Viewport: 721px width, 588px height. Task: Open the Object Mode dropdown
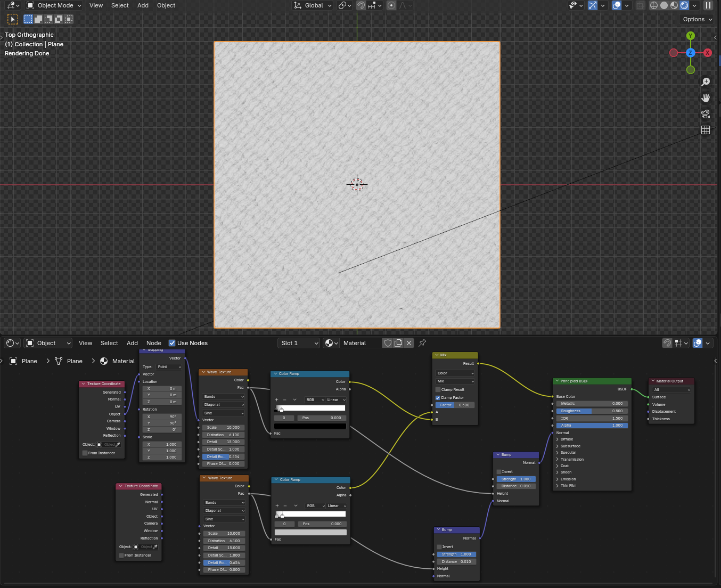tap(54, 5)
